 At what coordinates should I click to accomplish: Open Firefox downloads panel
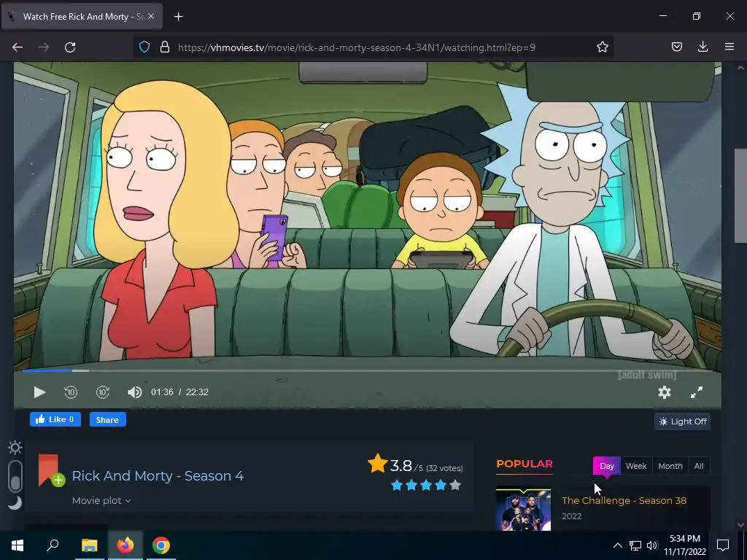point(703,47)
